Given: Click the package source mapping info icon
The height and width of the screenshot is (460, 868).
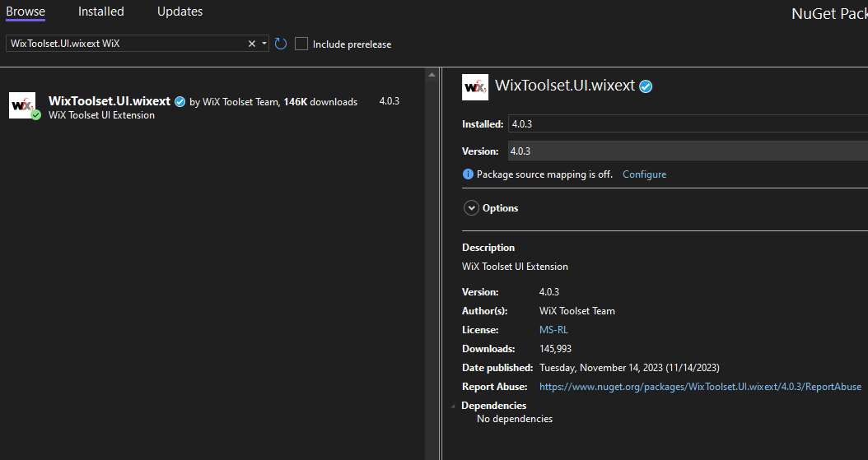Looking at the screenshot, I should pyautogui.click(x=469, y=174).
